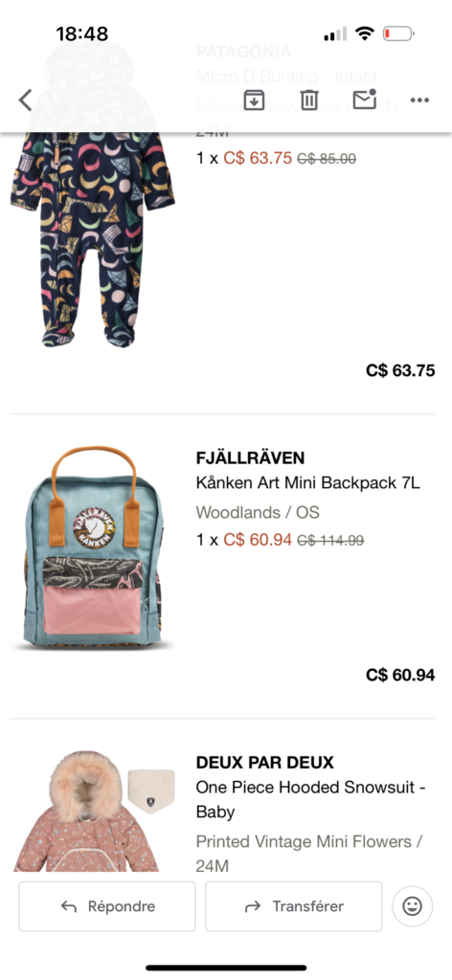The height and width of the screenshot is (980, 452).
Task: Tap the forward arrow inside Transférer
Action: point(253,907)
